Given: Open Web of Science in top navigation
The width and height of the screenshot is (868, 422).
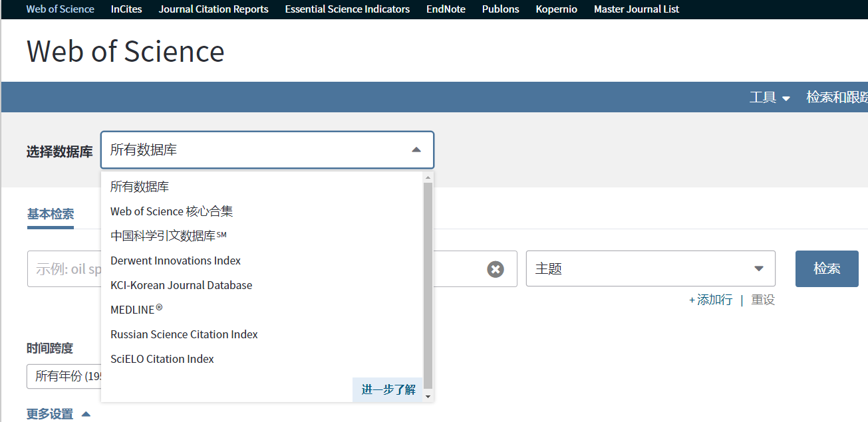Looking at the screenshot, I should click(x=61, y=9).
